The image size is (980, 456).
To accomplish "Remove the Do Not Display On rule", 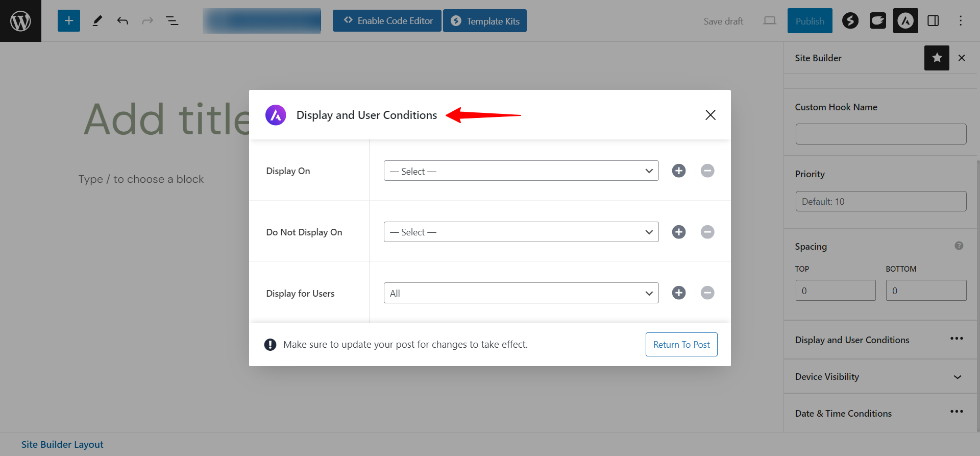I will 707,232.
